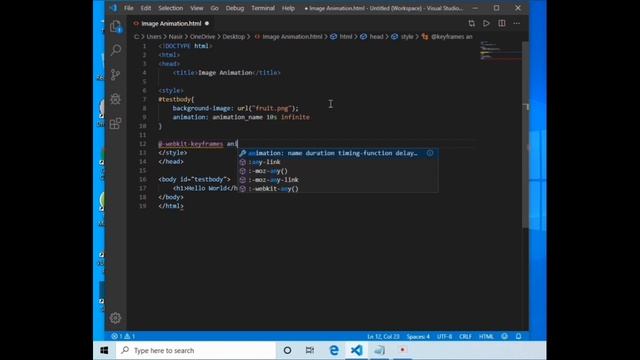
Task: Click the @keyframes breadcrumb segment
Action: pos(447,37)
